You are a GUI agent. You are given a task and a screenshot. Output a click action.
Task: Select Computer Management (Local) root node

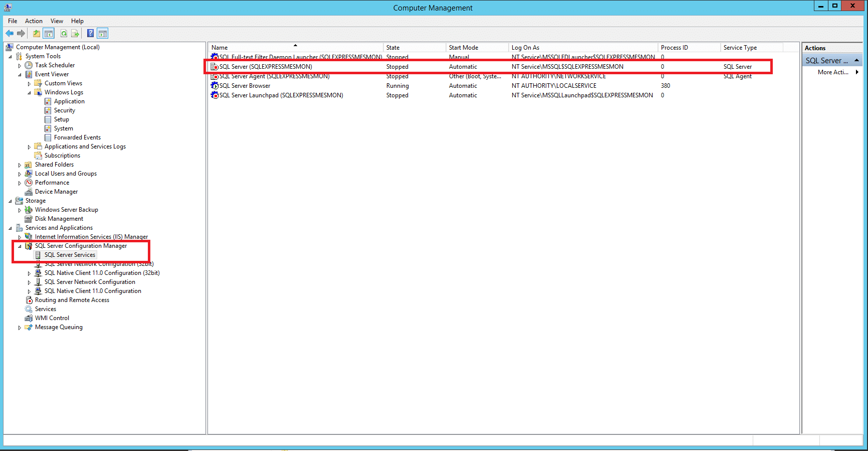coord(58,47)
